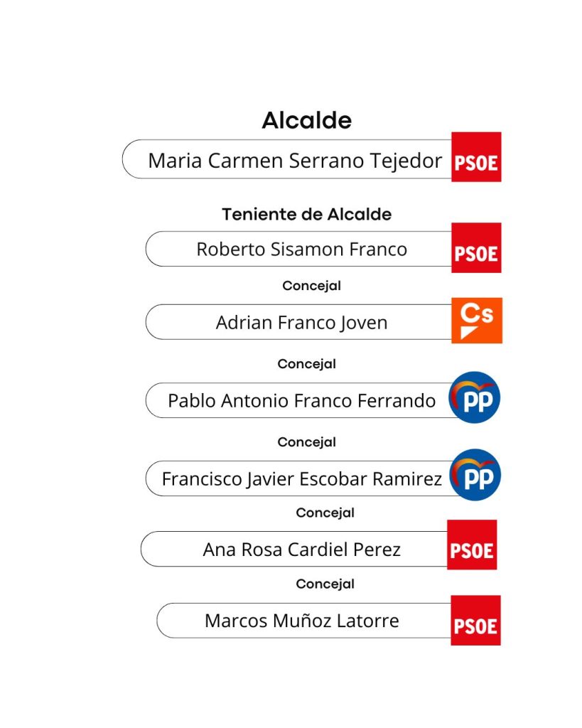
Task: Click the PSOE logo beside Marcos Muñoz Latorre
Action: [x=475, y=621]
